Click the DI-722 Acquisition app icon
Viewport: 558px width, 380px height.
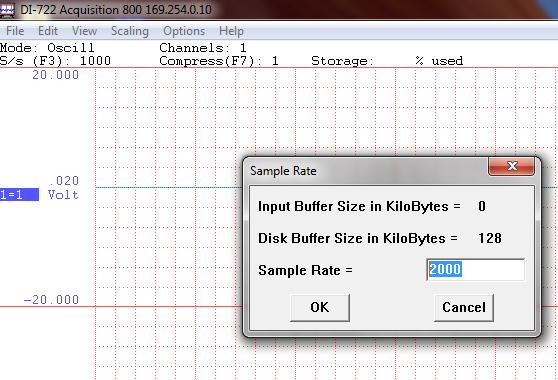point(7,10)
